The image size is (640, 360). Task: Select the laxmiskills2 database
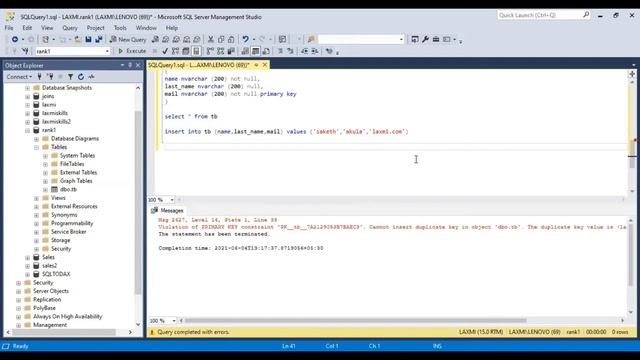[56, 122]
